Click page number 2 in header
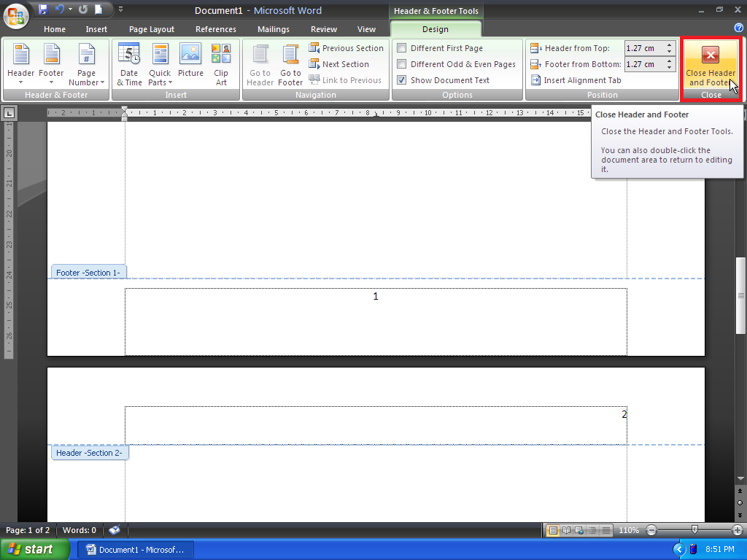This screenshot has width=747, height=560. 624,414
